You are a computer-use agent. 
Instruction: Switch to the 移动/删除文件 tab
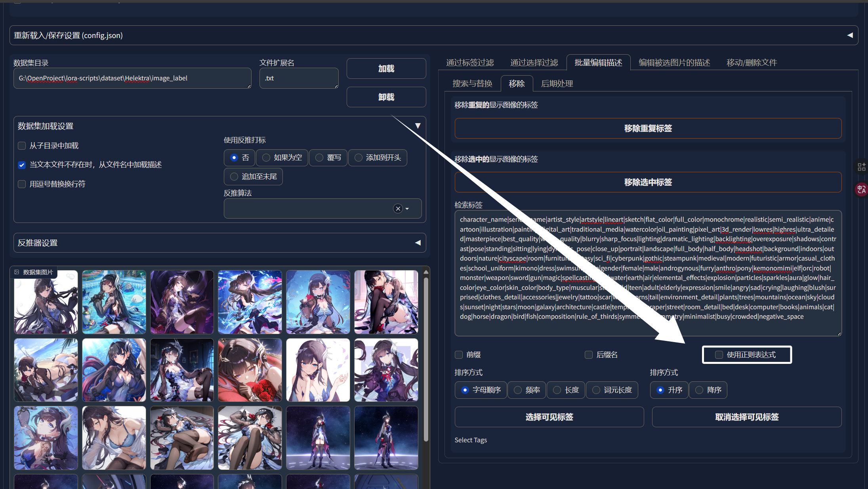[752, 63]
